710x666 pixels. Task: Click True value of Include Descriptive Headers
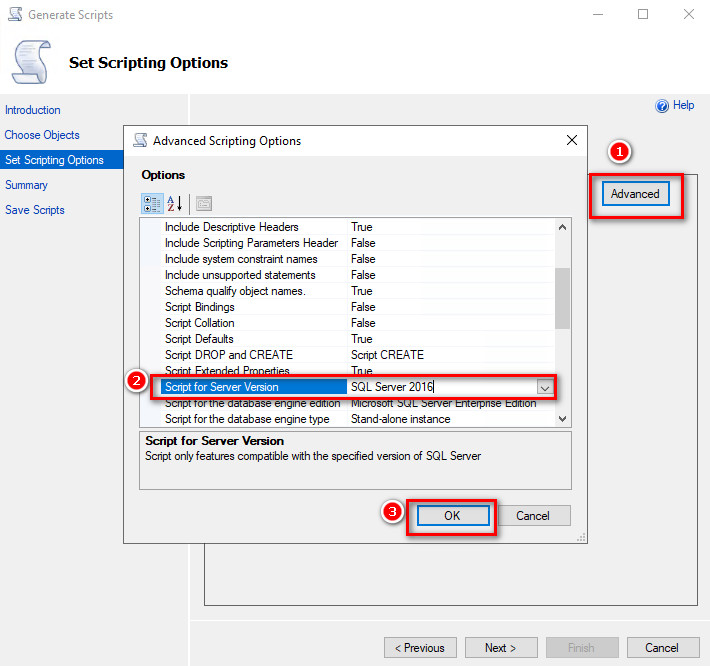pos(451,227)
